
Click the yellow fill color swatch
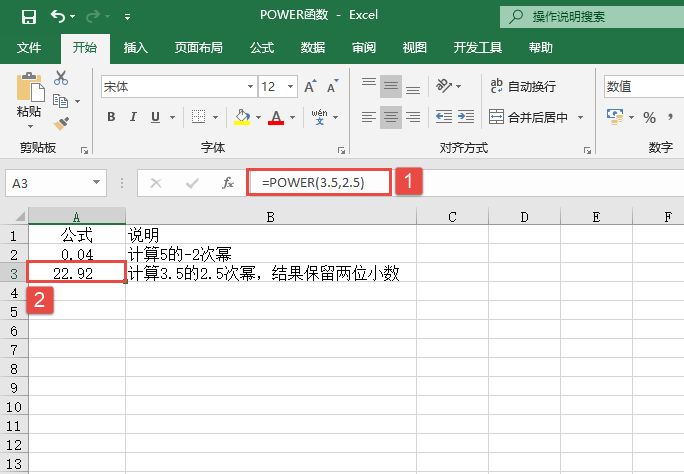pyautogui.click(x=241, y=118)
